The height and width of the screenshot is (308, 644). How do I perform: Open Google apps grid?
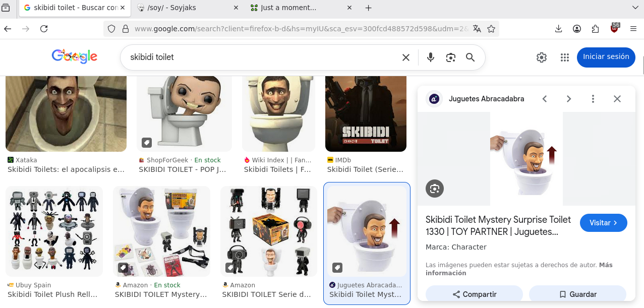coord(564,57)
